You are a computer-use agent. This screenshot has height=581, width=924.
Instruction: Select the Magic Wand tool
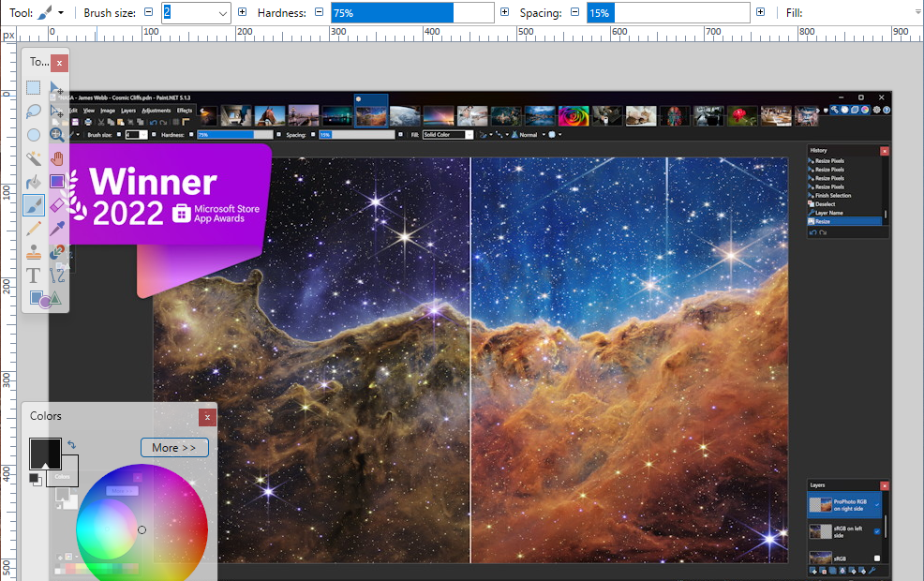34,158
